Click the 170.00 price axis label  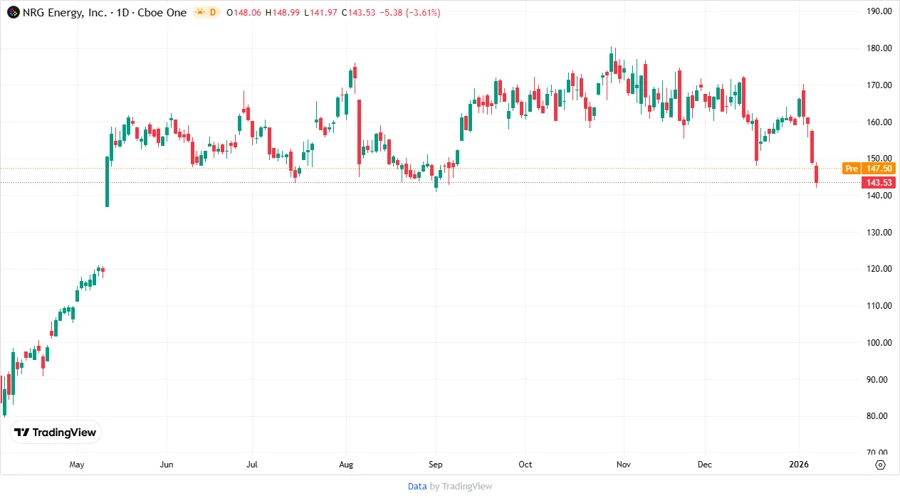(879, 85)
